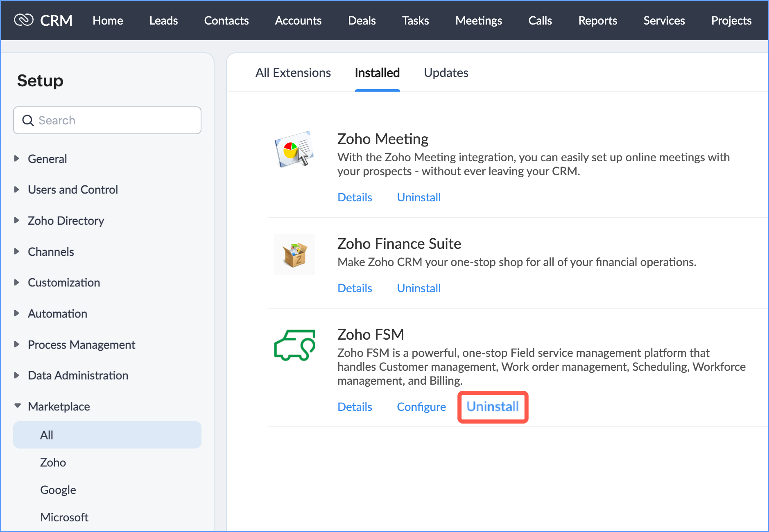
Task: Click the Zoho FSM truck icon
Action: click(x=294, y=345)
